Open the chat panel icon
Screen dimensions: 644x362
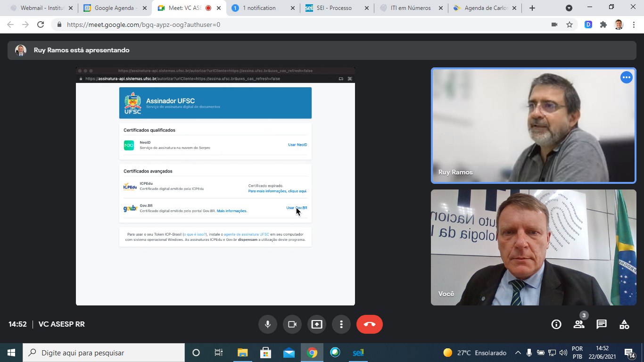pyautogui.click(x=602, y=324)
